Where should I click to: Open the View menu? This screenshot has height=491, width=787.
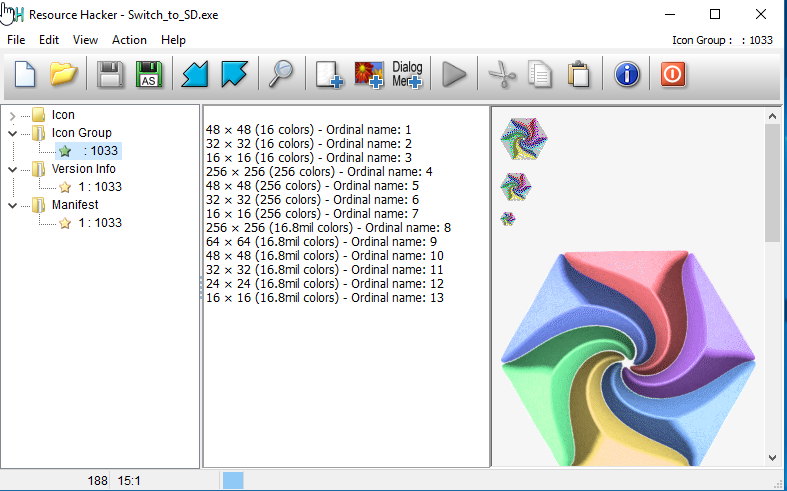coord(85,40)
